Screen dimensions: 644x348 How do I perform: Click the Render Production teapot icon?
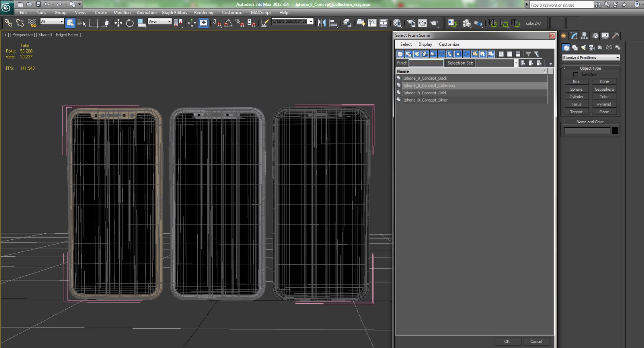point(434,23)
